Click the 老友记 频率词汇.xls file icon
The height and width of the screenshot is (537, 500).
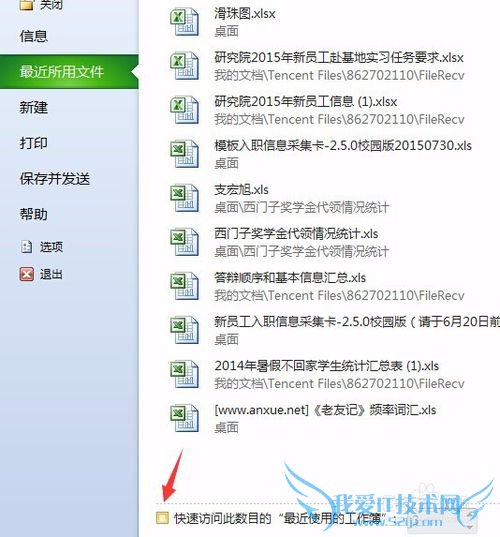point(184,418)
